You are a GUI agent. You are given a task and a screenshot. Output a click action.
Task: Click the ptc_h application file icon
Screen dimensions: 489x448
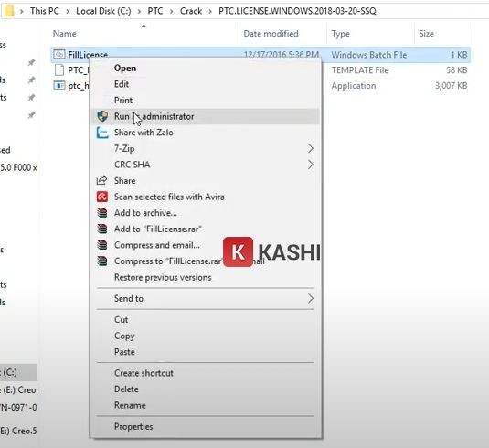point(59,85)
